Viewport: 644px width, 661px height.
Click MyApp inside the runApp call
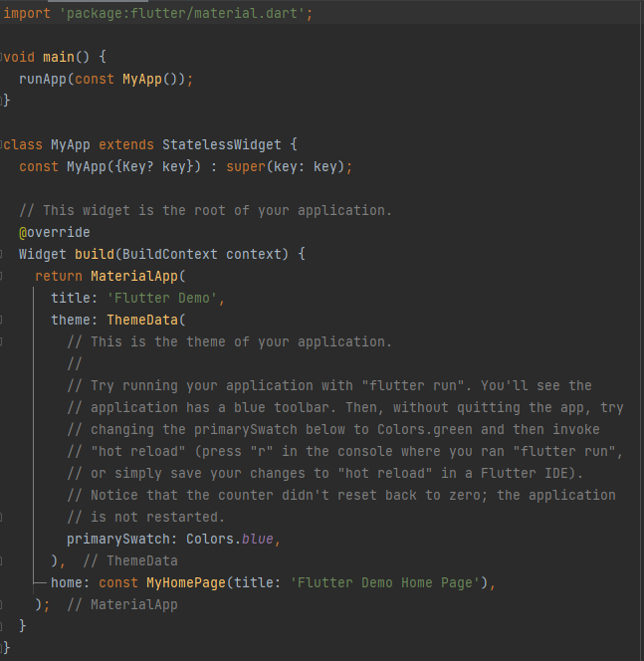(142, 79)
